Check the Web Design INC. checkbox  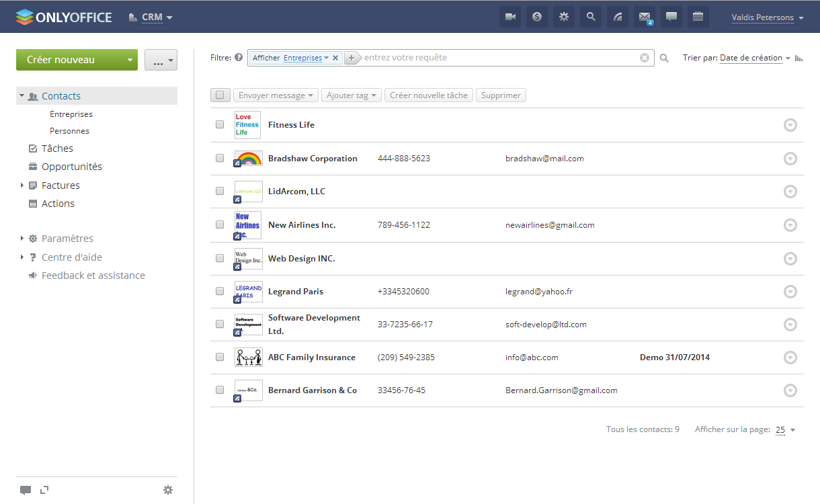tap(220, 258)
